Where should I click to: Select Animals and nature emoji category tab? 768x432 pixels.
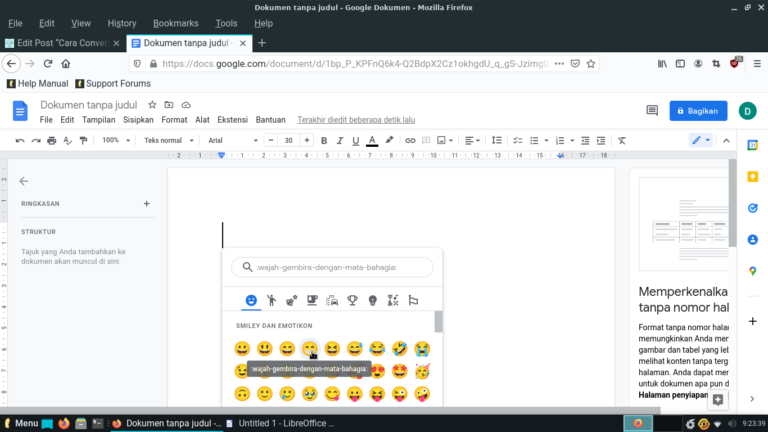pyautogui.click(x=292, y=300)
